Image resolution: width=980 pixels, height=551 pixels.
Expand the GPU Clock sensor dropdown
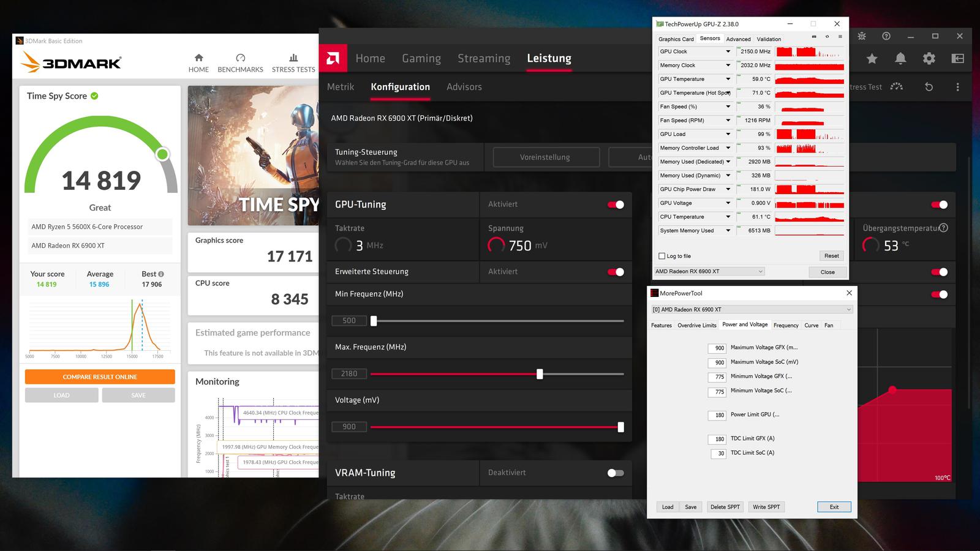point(728,51)
